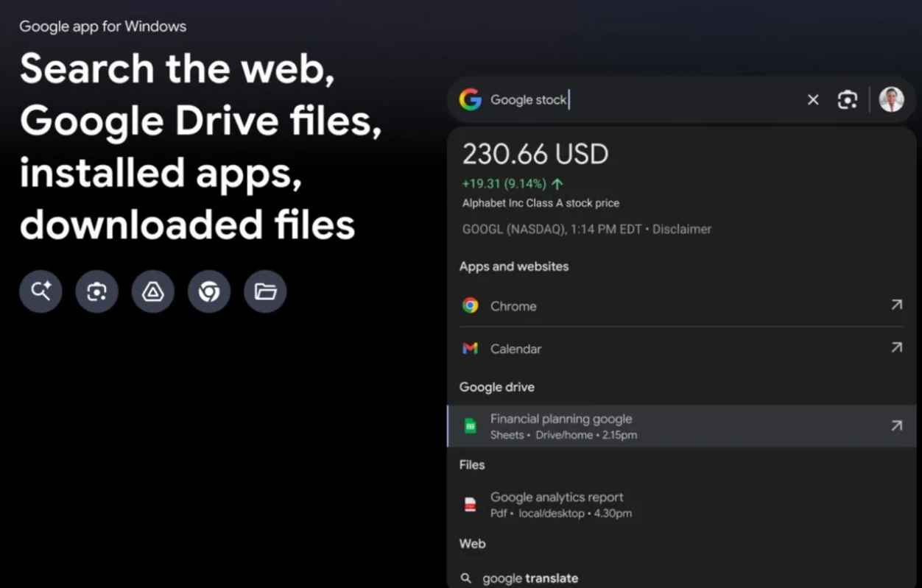The image size is (922, 588).
Task: Click the Sheets icon for Financial planning google
Action: point(470,426)
